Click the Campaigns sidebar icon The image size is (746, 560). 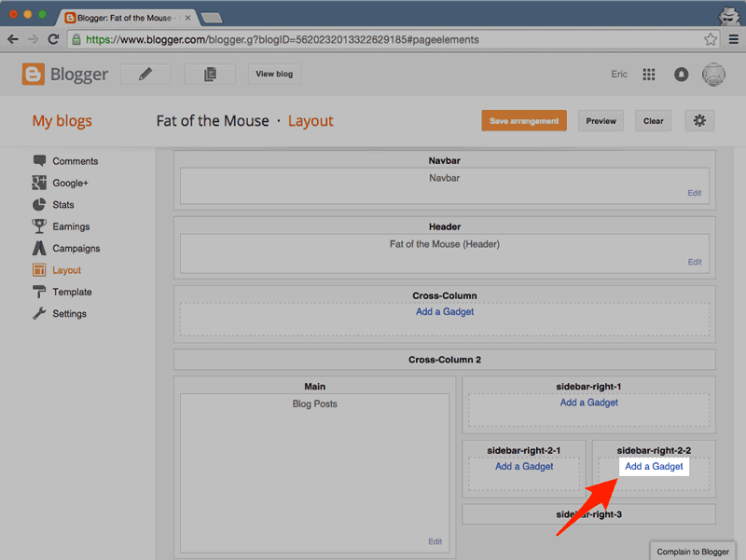39,248
